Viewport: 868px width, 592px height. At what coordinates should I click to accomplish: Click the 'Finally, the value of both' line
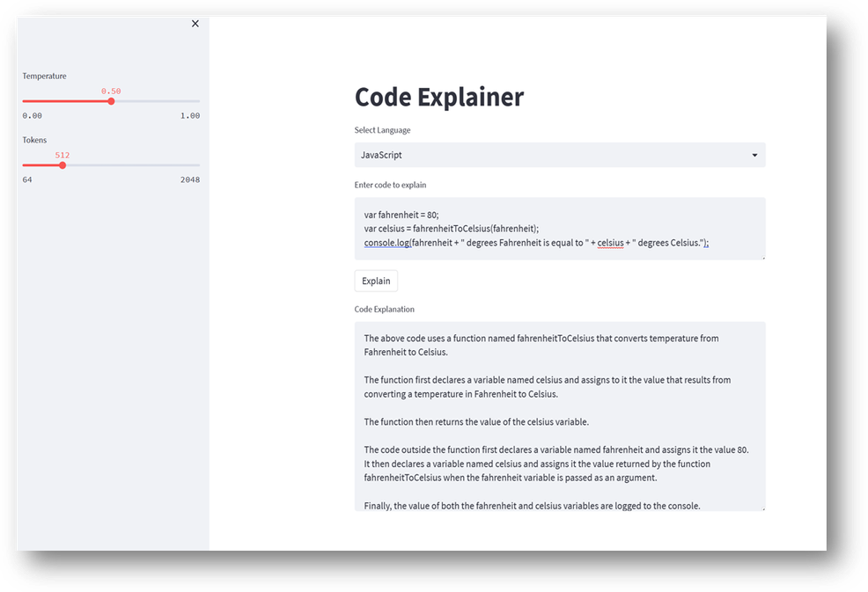click(532, 505)
